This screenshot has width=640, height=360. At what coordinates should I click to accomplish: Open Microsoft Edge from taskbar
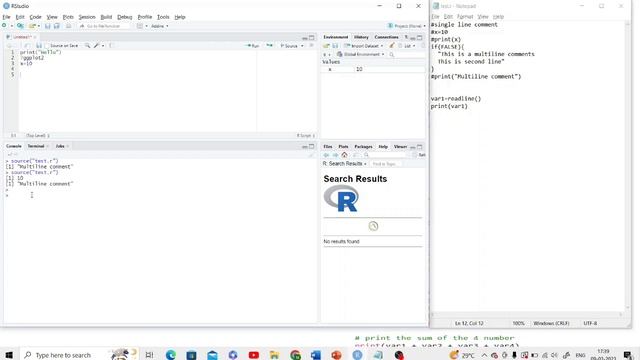171,355
